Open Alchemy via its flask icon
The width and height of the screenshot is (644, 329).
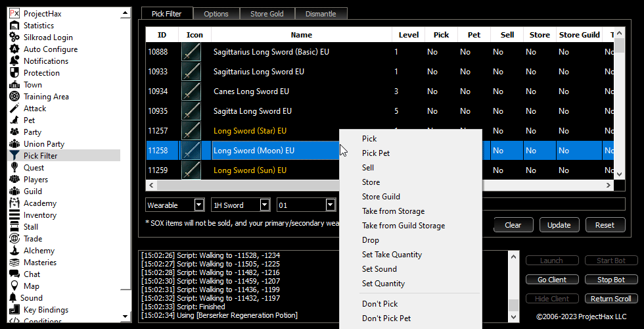14,251
